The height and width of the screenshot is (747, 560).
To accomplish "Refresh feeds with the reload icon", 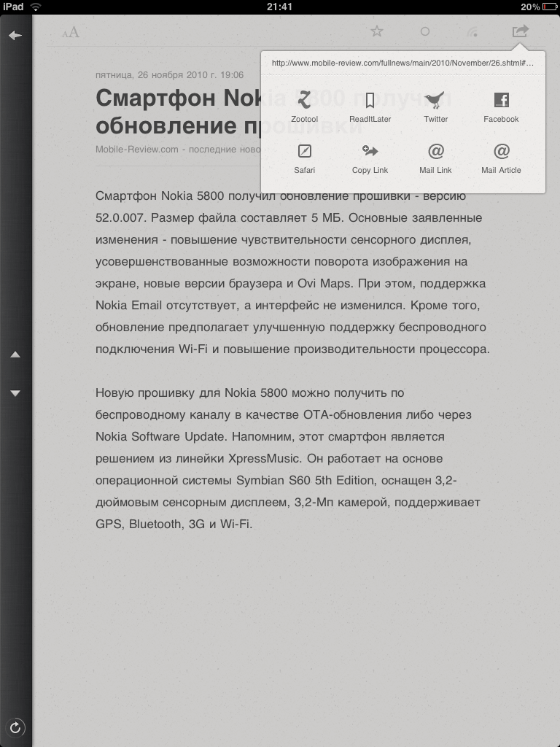I will click(15, 727).
